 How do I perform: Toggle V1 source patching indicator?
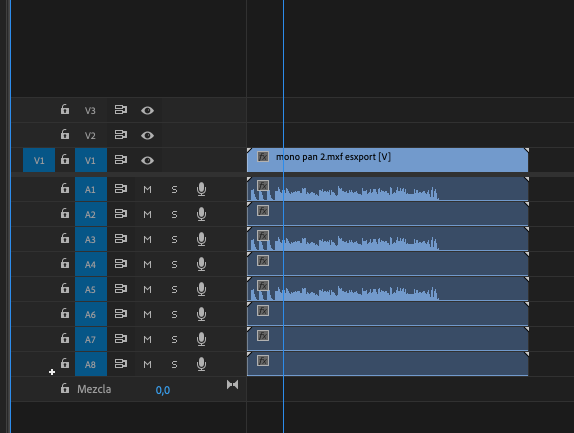[x=39, y=160]
